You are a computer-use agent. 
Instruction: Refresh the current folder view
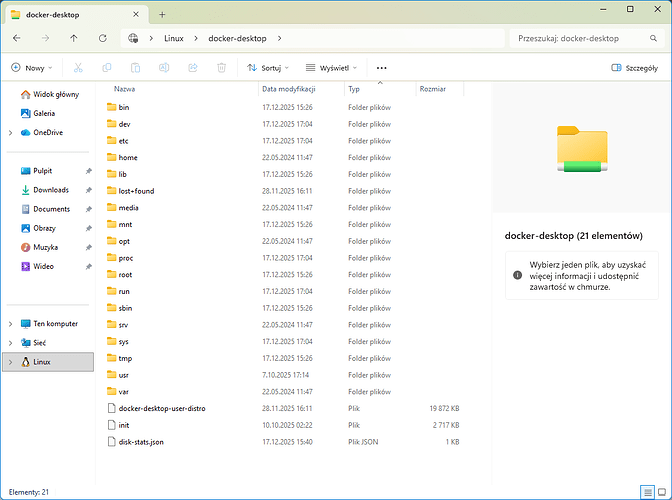102,38
